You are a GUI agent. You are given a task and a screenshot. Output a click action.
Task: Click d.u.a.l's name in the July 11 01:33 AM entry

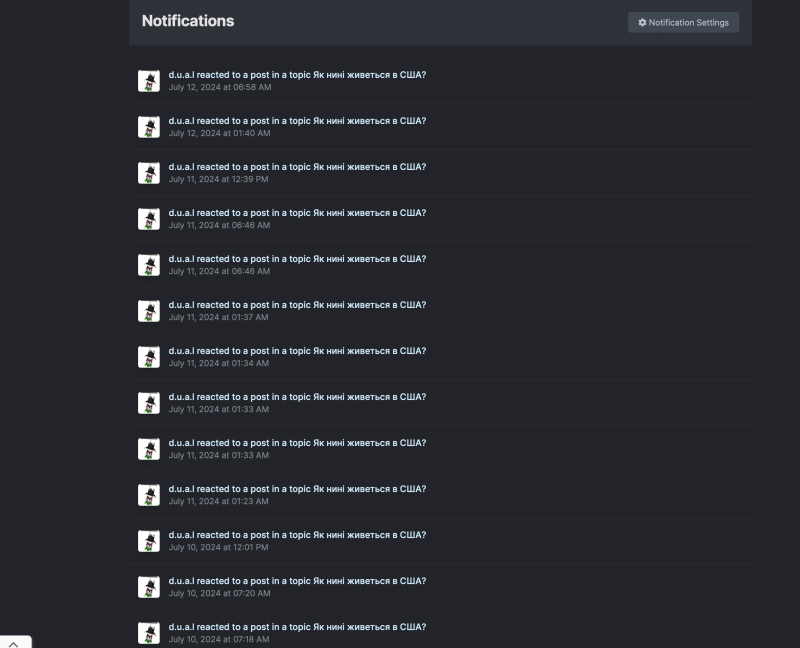(x=183, y=396)
